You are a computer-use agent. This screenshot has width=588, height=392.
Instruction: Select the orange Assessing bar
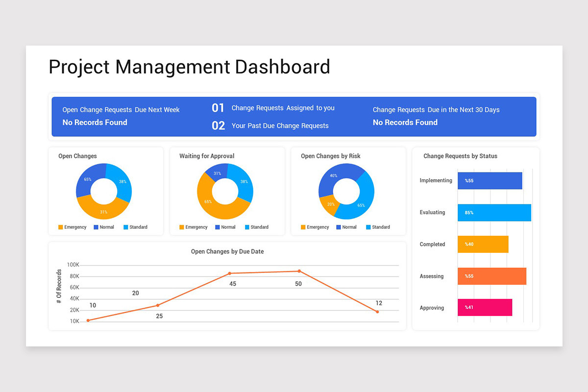point(491,276)
